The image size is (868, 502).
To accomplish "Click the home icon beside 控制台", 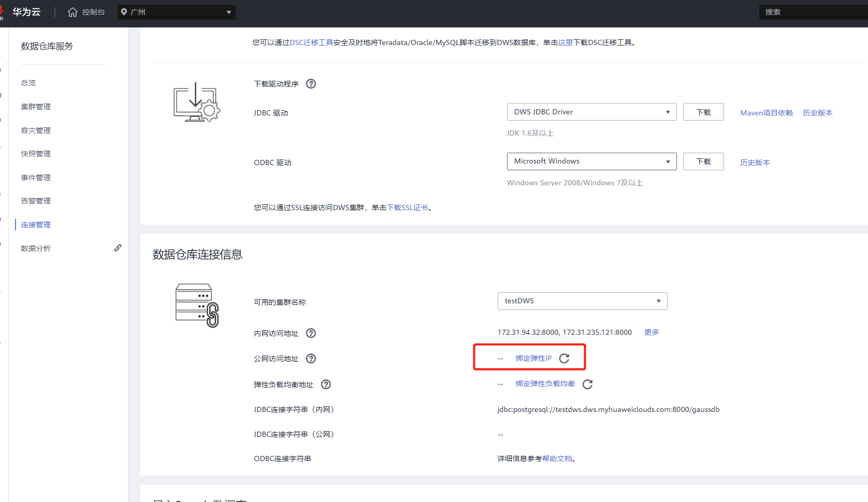I will coord(73,12).
